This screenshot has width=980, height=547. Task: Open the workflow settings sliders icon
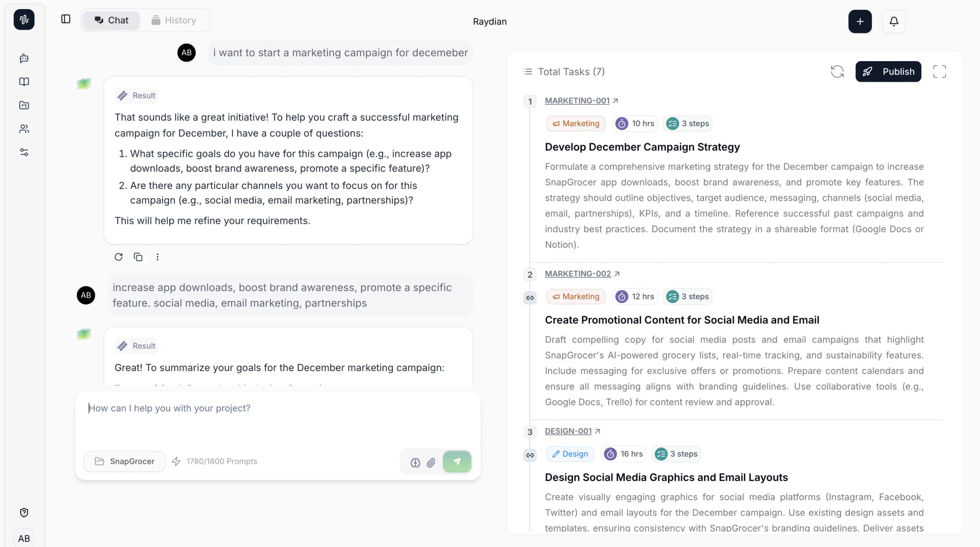point(24,152)
